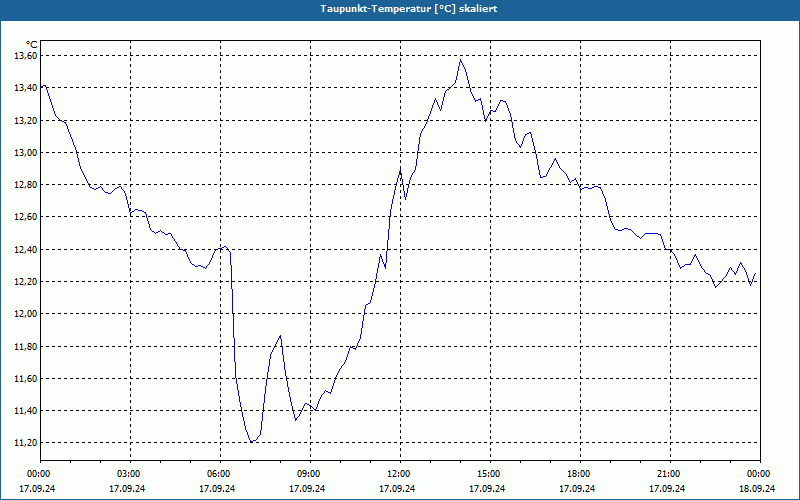This screenshot has height=500, width=800.
Task: Click the 17.09.24 date under 12:00
Action: click(x=397, y=488)
